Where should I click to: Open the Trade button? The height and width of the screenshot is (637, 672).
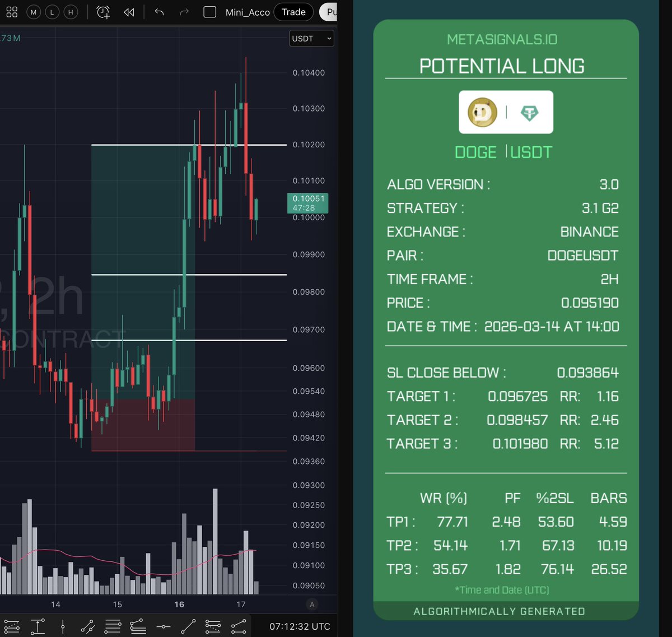[293, 12]
